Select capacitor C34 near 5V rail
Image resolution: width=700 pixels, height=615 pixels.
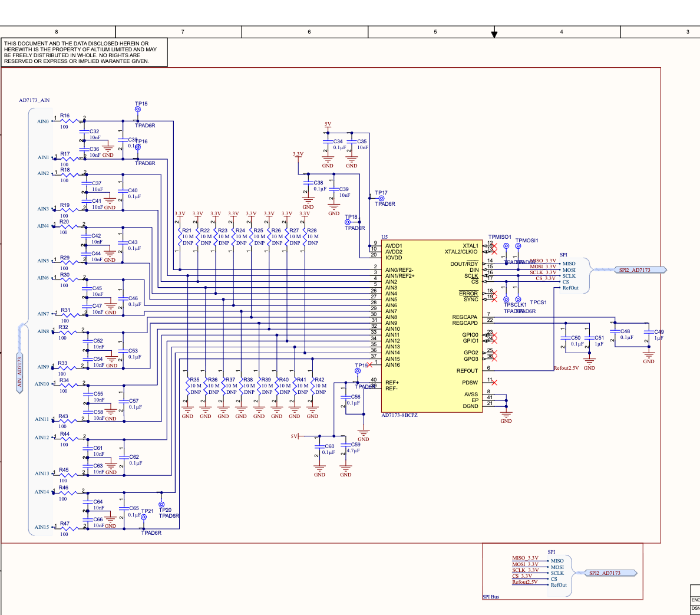click(x=328, y=142)
